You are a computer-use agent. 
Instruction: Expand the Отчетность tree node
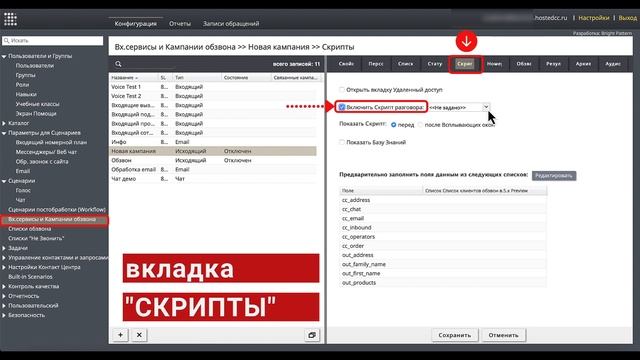(4, 296)
